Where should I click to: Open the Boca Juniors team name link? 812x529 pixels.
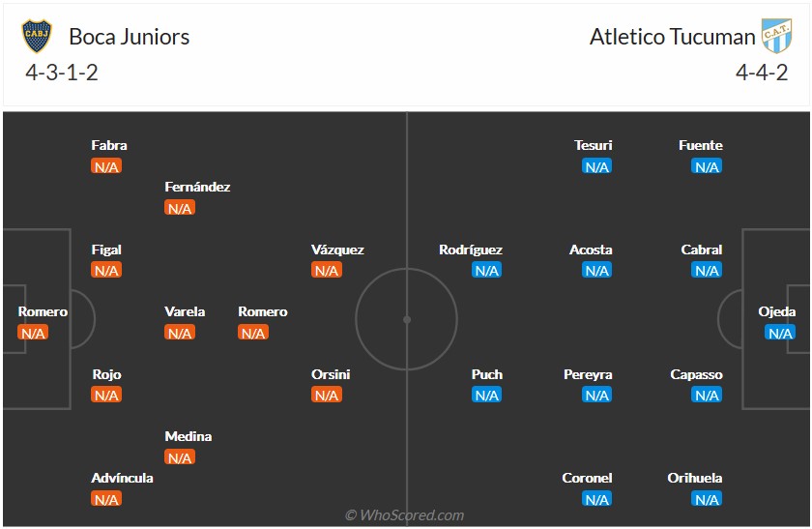129,37
